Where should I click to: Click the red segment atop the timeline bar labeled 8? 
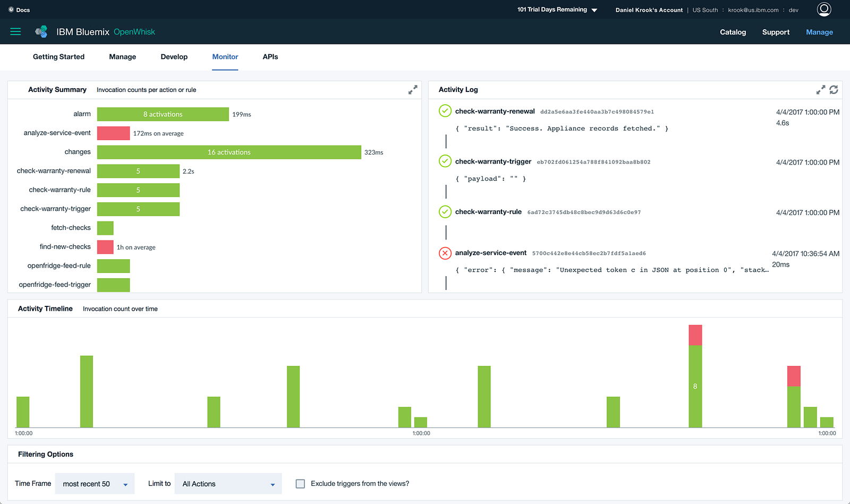pyautogui.click(x=695, y=335)
